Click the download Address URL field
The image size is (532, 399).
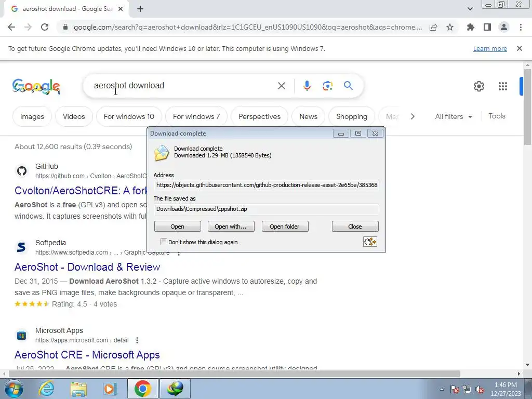coord(267,185)
